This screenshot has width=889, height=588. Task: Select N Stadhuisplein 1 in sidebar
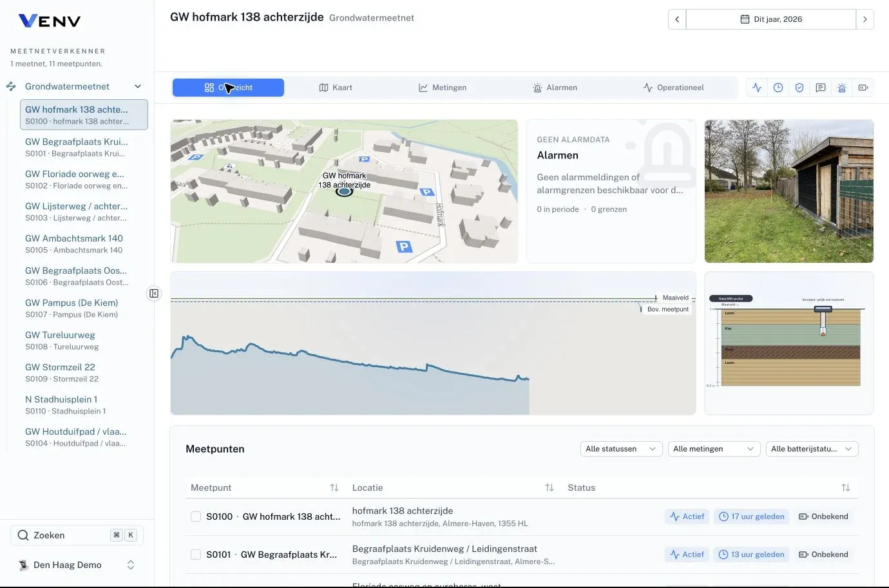click(x=84, y=404)
